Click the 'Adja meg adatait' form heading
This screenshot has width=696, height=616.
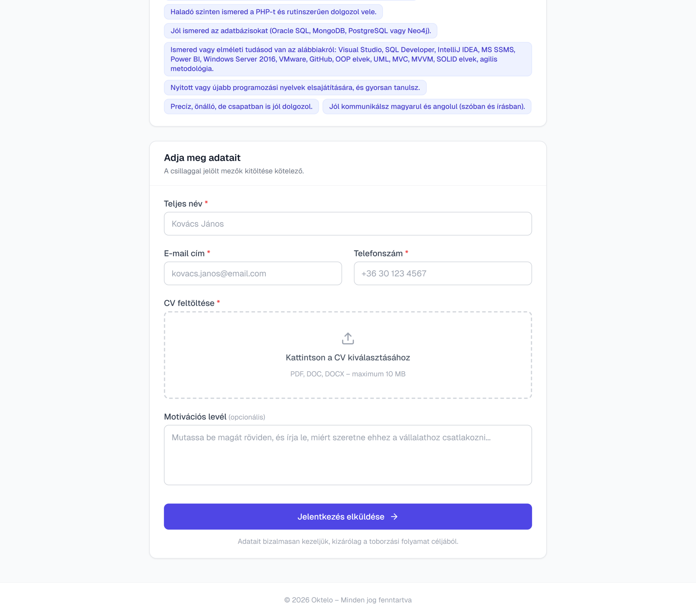202,158
